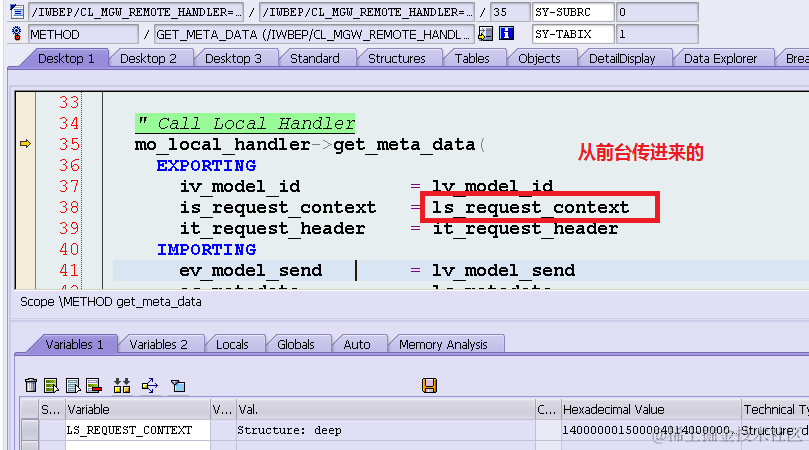Click the green table icon beside the trash can

click(x=51, y=385)
